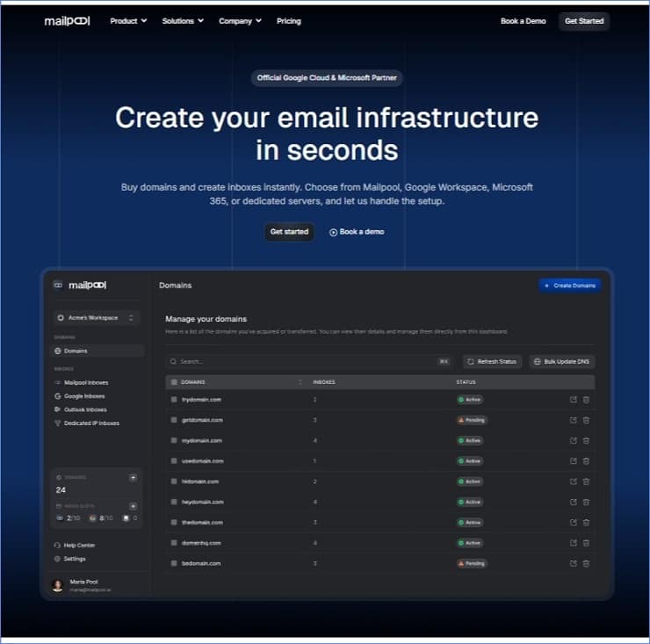This screenshot has height=644, width=650.
Task: Click the domainhq.com domain name
Action: pyautogui.click(x=201, y=543)
